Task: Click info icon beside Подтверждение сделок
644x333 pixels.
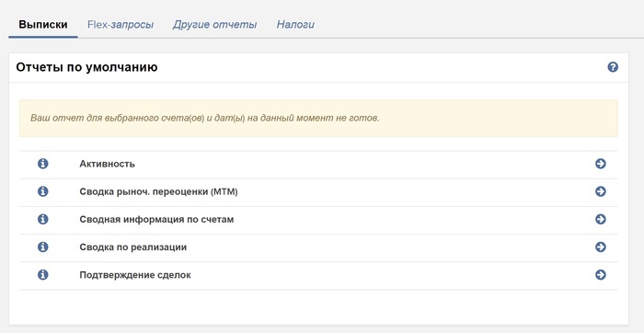Action: (42, 275)
